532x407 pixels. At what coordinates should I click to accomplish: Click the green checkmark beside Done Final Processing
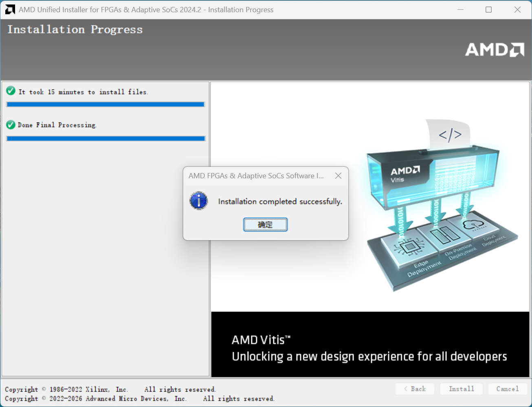pos(11,125)
